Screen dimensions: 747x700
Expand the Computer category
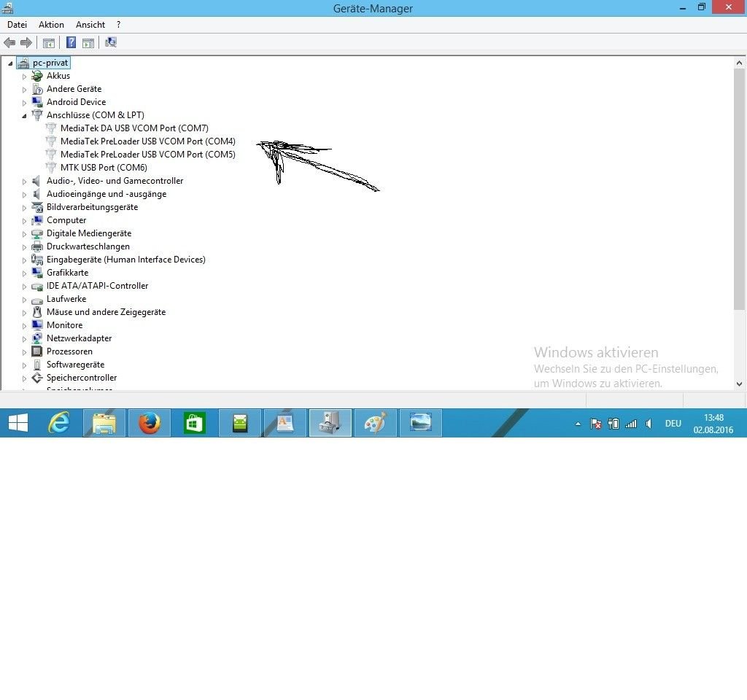pos(24,221)
